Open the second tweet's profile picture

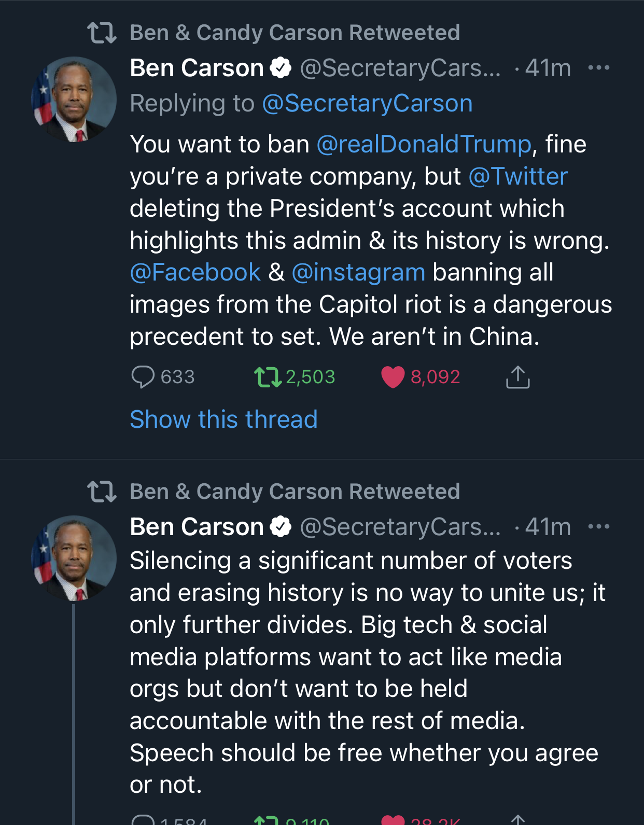point(74,558)
